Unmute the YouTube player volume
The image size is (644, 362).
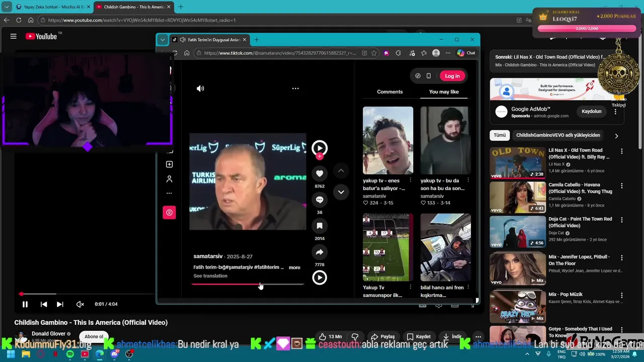[80, 304]
